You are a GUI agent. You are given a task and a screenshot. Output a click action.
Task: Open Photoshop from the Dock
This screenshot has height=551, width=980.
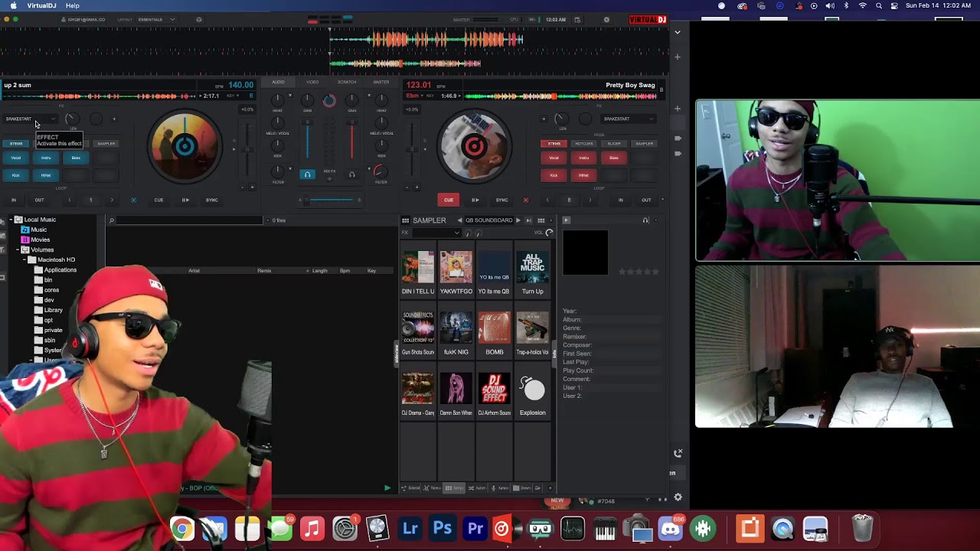443,528
